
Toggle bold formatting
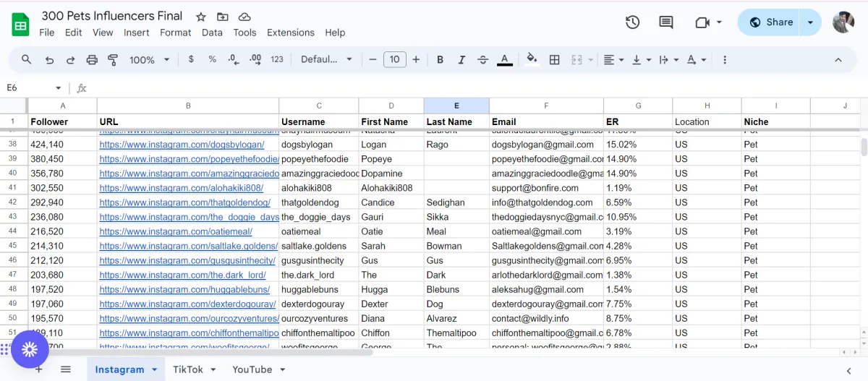(440, 60)
